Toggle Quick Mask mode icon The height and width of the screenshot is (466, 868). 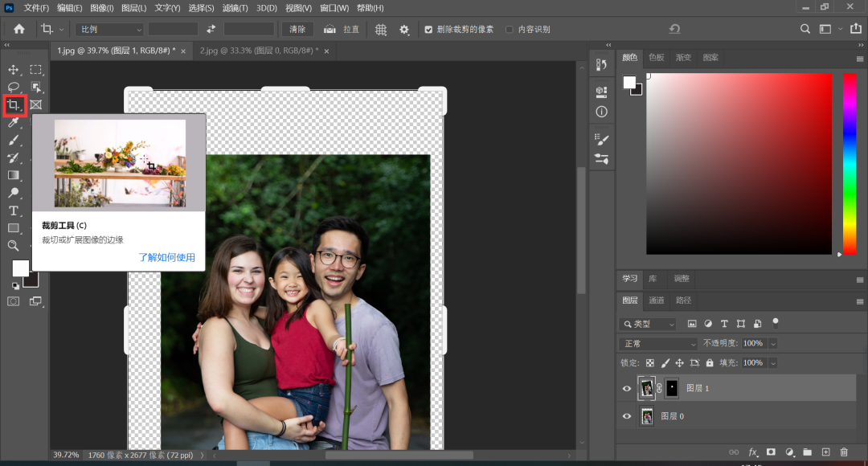pos(14,301)
